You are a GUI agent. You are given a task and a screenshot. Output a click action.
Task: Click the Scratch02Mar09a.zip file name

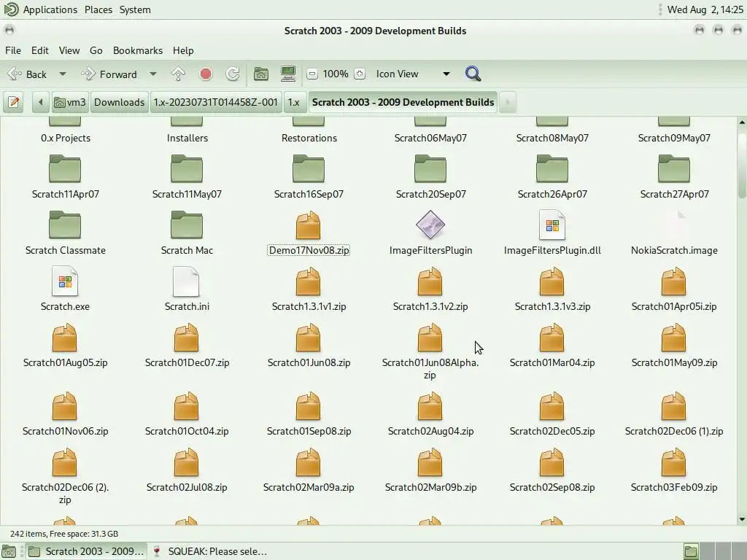pyautogui.click(x=309, y=487)
